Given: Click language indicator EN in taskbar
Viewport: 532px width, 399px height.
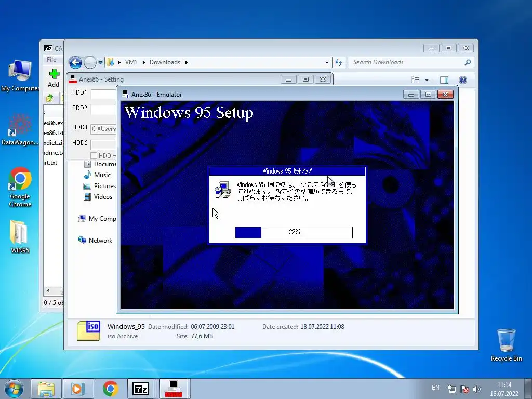Looking at the screenshot, I should (x=436, y=388).
